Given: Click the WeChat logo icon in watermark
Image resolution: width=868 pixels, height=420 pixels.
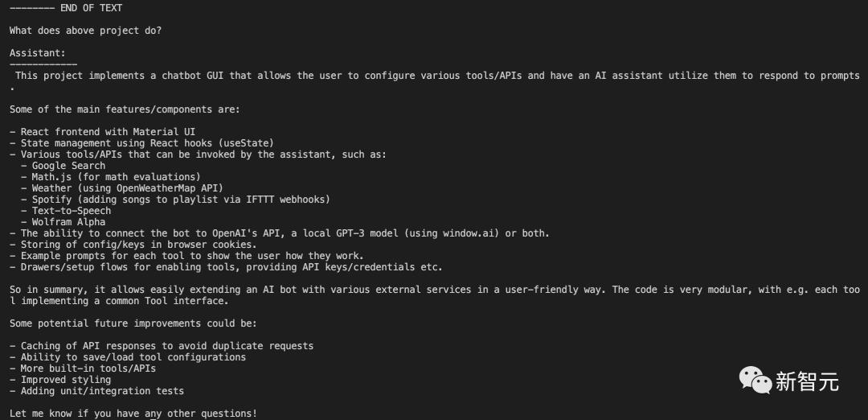Looking at the screenshot, I should pyautogui.click(x=755, y=381).
